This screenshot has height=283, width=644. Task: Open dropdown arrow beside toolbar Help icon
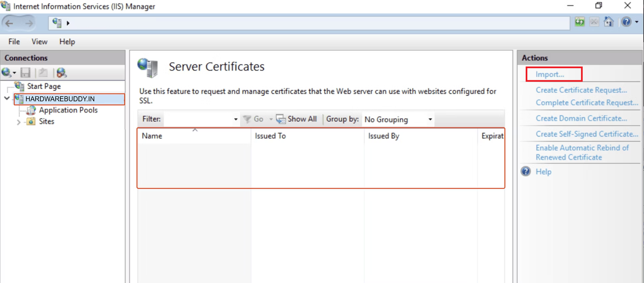637,22
